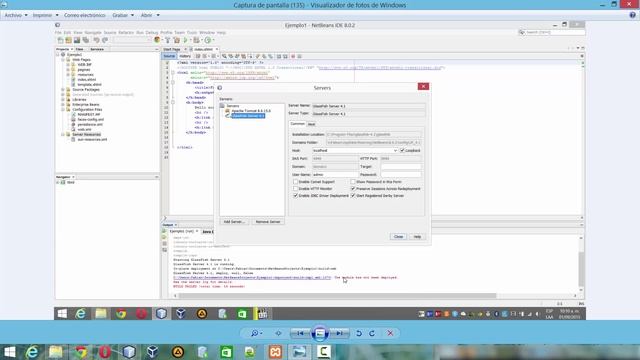This screenshot has width=640, height=360.
Task: Collapse the Server Resources node
Action: click(x=63, y=134)
